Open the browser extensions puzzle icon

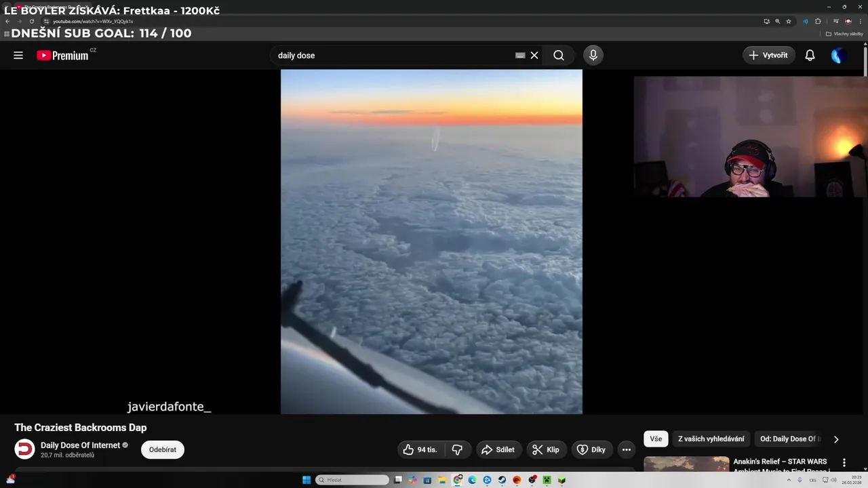(818, 22)
